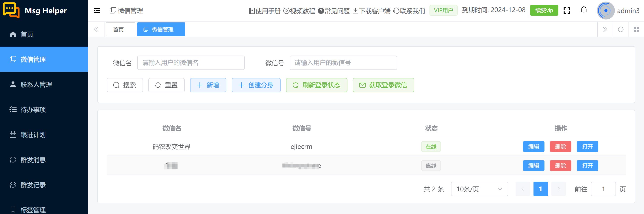The image size is (644, 214).
Task: Click 获取登录微信 button
Action: 383,85
